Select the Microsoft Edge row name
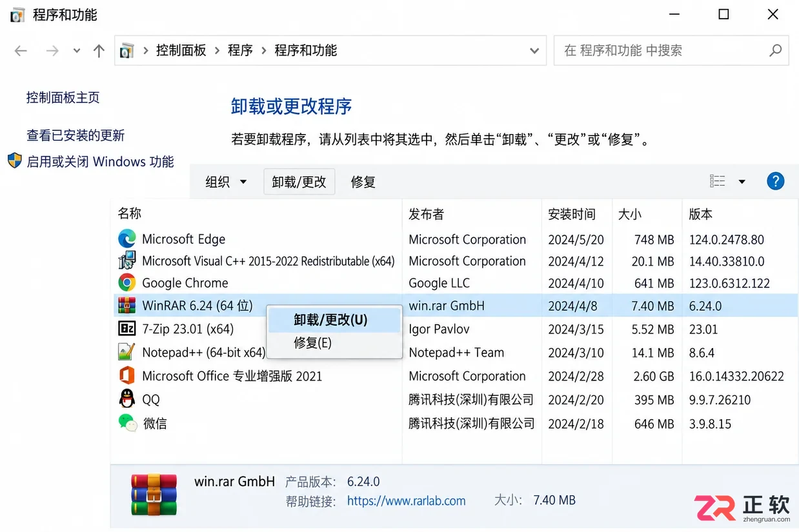799x532 pixels. (183, 239)
